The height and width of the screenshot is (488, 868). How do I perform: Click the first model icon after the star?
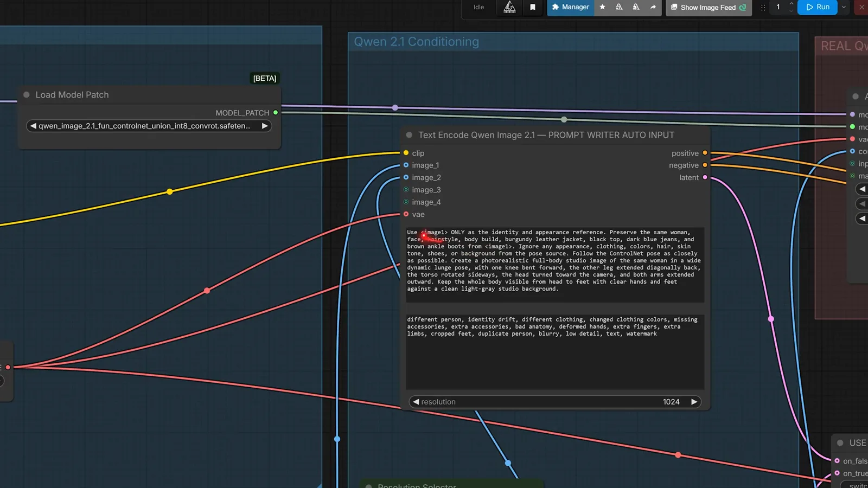[x=619, y=7]
